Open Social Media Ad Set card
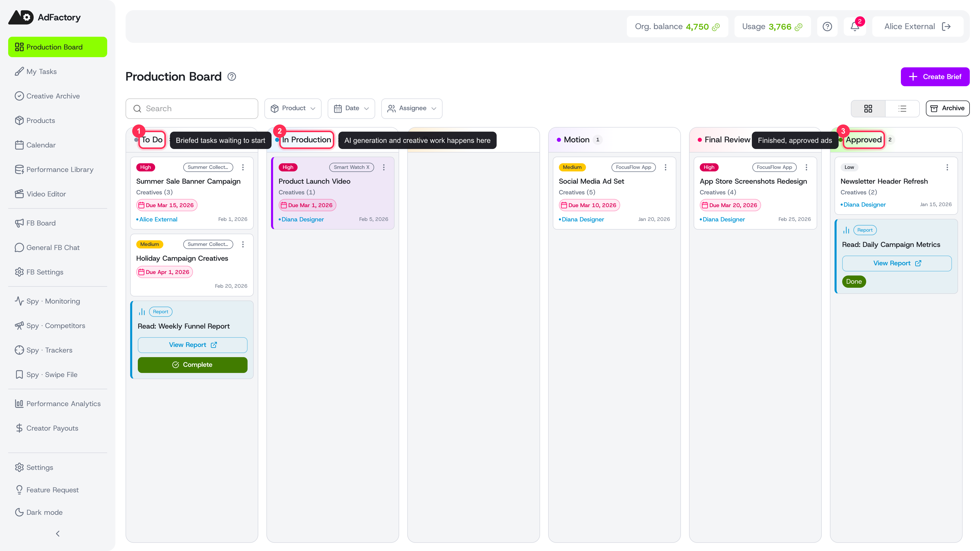The width and height of the screenshot is (980, 551). (614, 193)
